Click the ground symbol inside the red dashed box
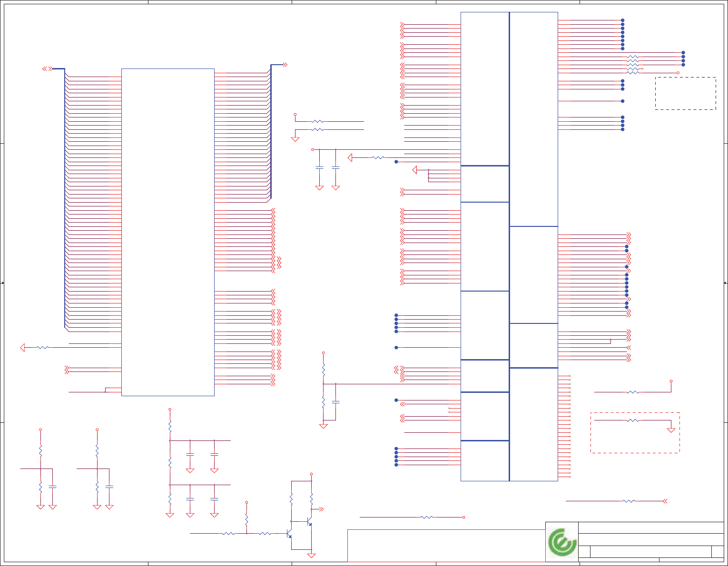 671,430
